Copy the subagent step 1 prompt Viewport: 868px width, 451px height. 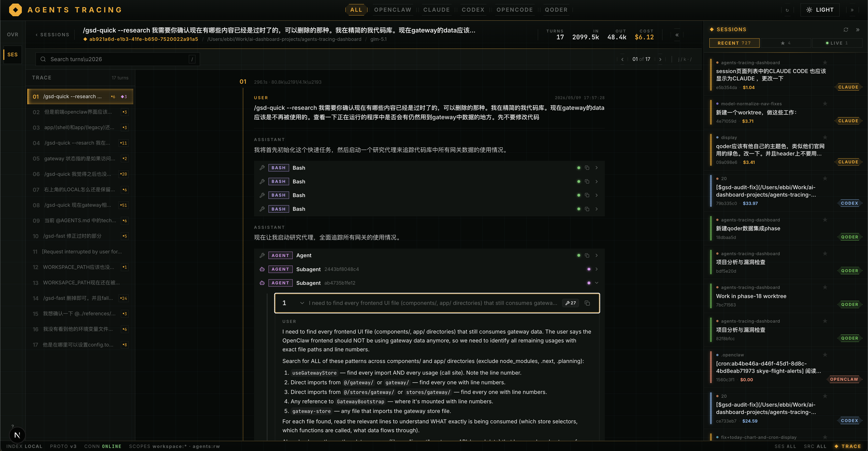tap(587, 303)
